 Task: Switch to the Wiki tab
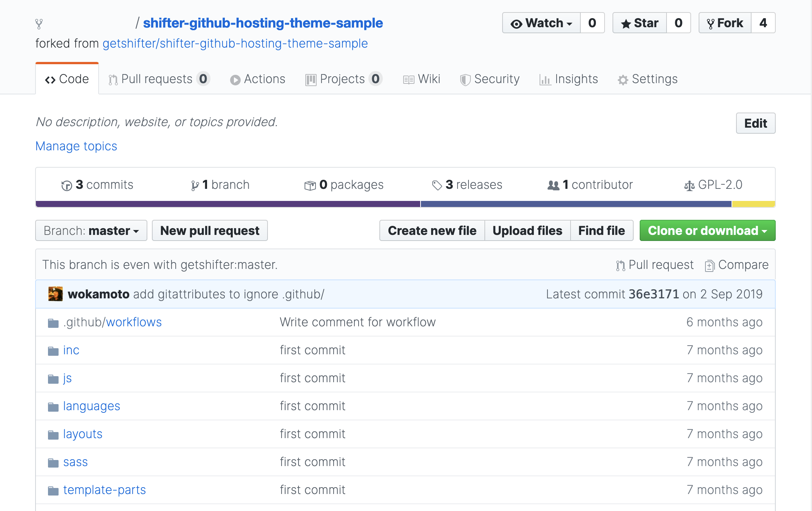pyautogui.click(x=422, y=79)
